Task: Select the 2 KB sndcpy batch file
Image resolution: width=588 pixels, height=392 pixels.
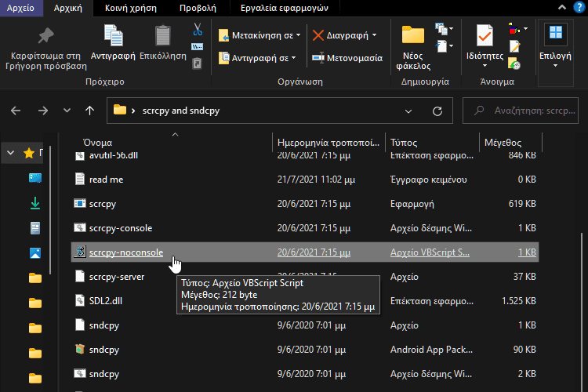Action: coord(304,374)
